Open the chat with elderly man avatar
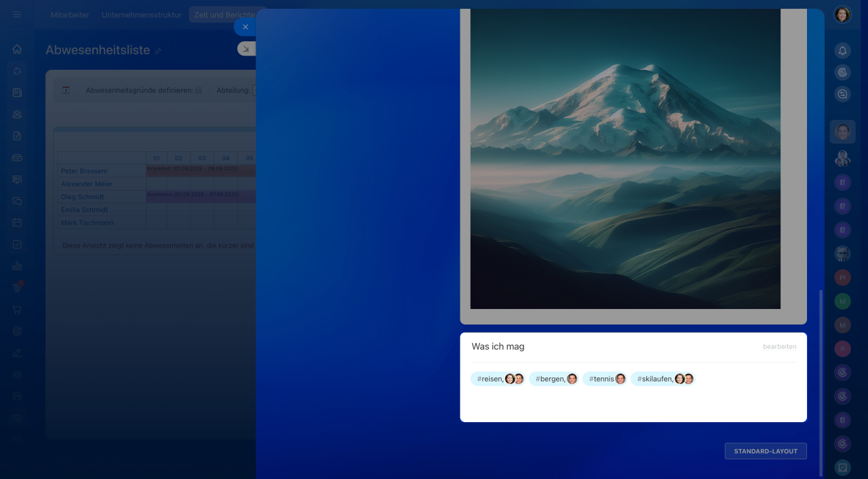This screenshot has width=868, height=479. [842, 253]
